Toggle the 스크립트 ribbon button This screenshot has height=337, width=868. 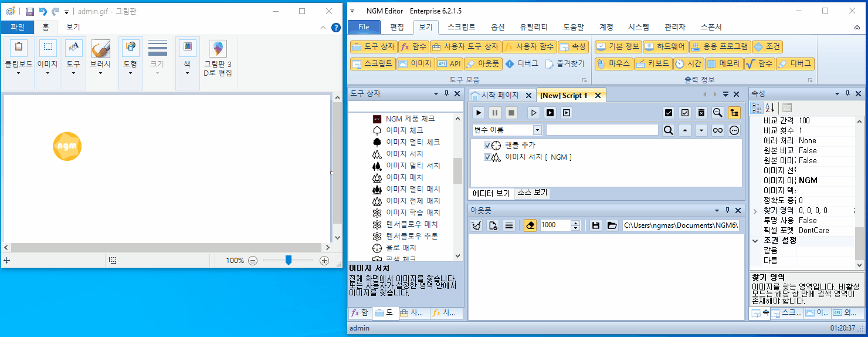372,63
